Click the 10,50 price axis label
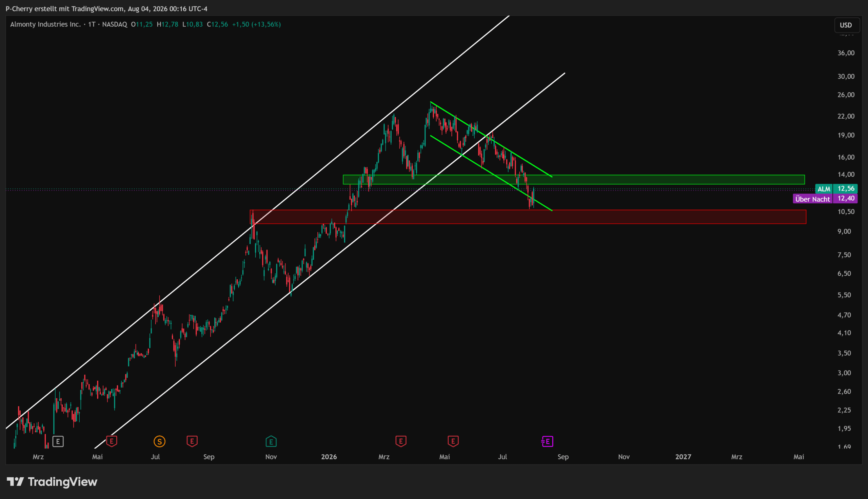 coord(846,212)
